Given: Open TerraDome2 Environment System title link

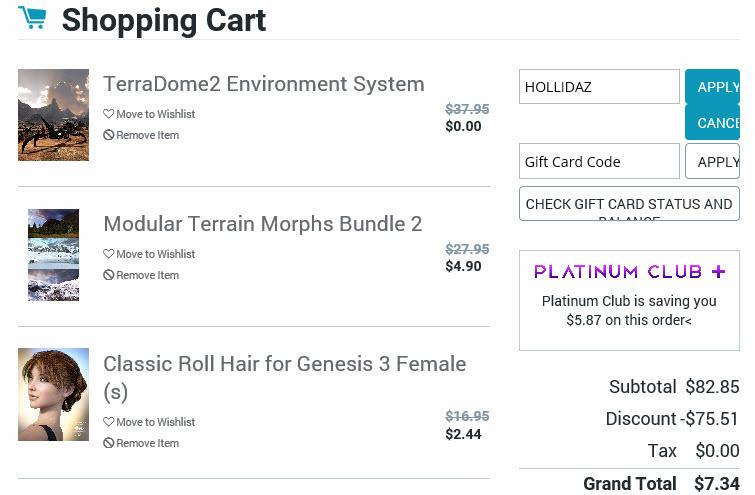Looking at the screenshot, I should coord(264,84).
